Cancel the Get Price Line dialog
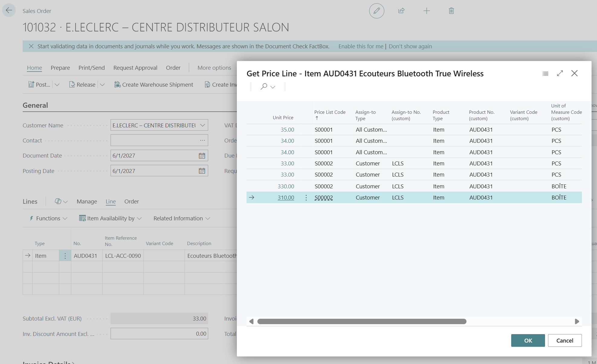The width and height of the screenshot is (597, 364). (565, 340)
